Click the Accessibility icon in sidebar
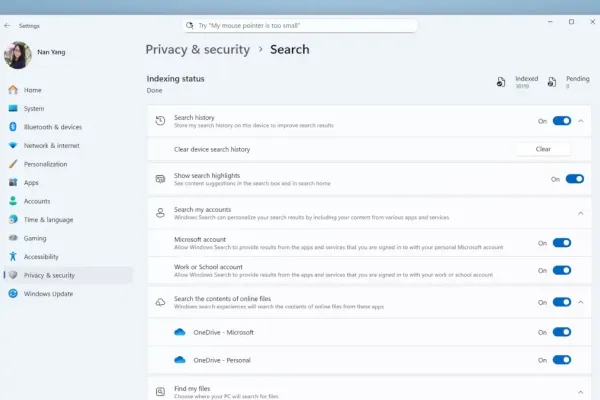The height and width of the screenshot is (400, 600). point(13,257)
